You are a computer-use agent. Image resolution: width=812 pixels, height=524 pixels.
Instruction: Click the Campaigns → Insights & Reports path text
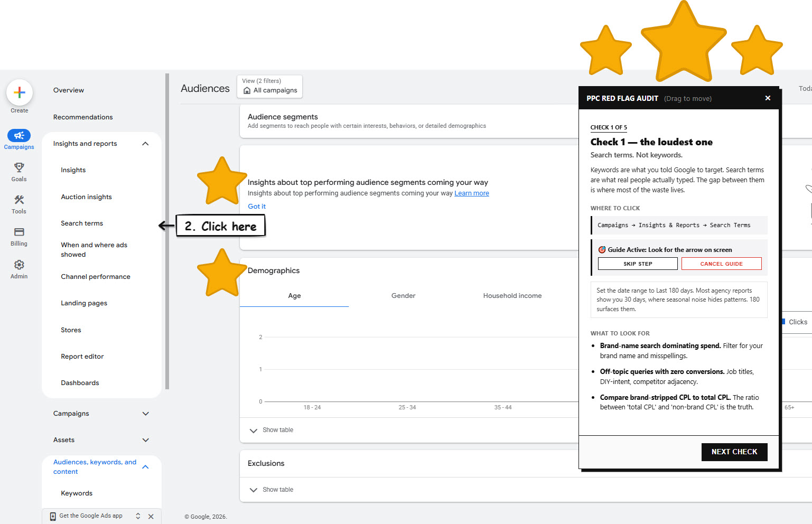click(674, 225)
